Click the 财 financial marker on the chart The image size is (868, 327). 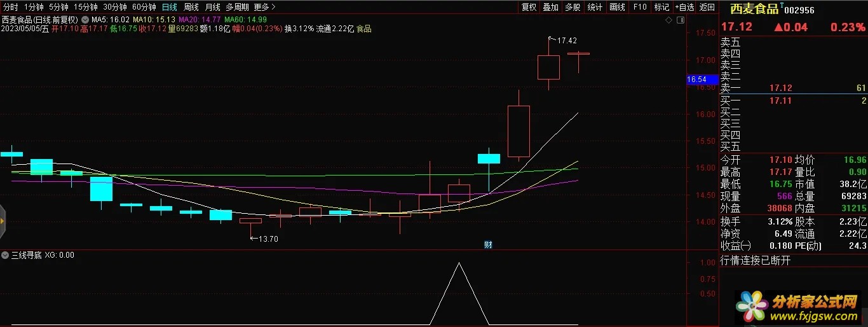[488, 245]
